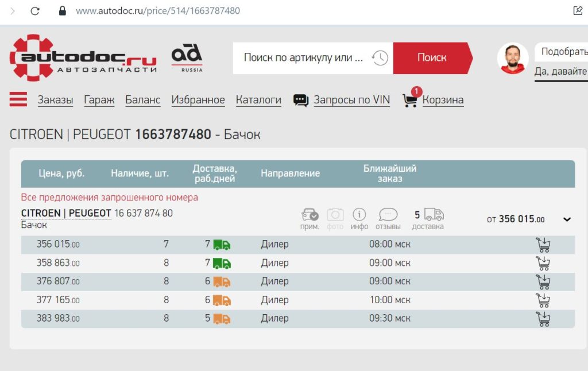Click the 09:30 мск order time
The width and height of the screenshot is (588, 371).
pyautogui.click(x=390, y=319)
